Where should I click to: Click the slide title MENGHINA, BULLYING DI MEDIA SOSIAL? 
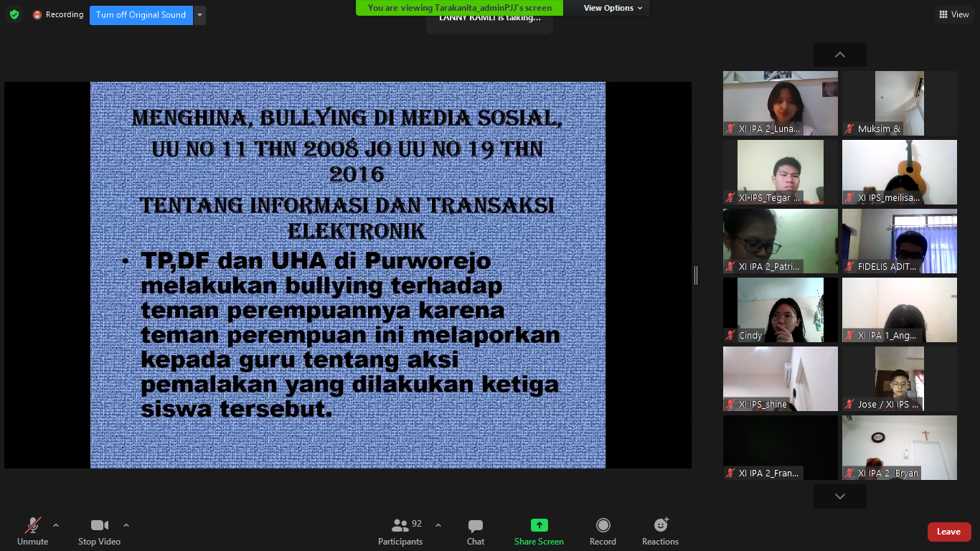(347, 118)
